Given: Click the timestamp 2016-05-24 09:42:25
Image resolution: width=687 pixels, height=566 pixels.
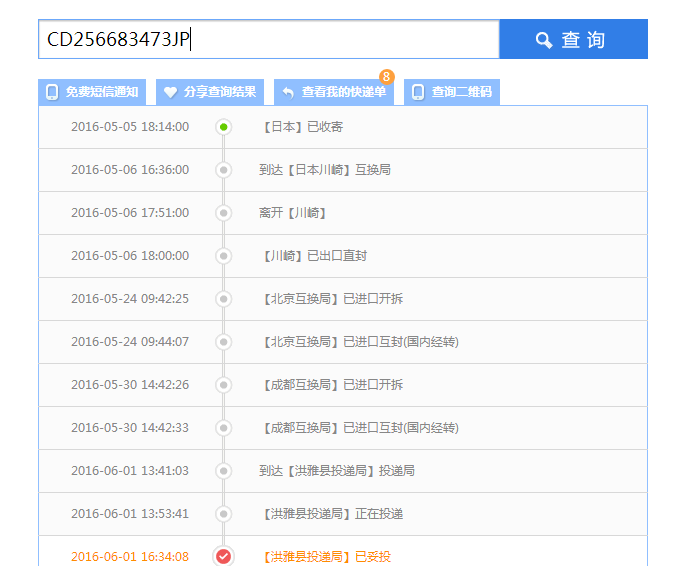Looking at the screenshot, I should (x=130, y=299).
